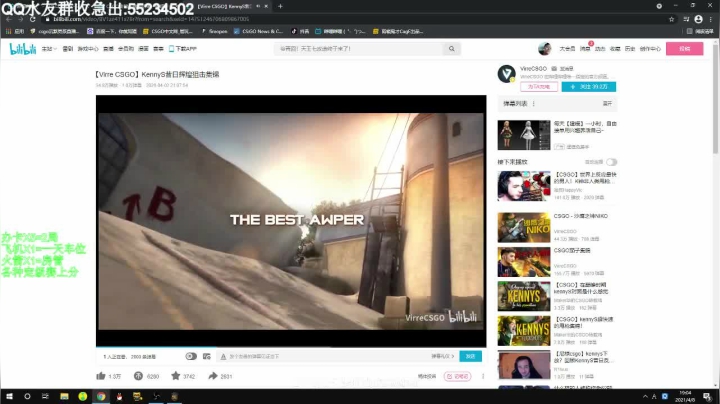
Task: Give a coin to the video
Action: pyautogui.click(x=138, y=376)
